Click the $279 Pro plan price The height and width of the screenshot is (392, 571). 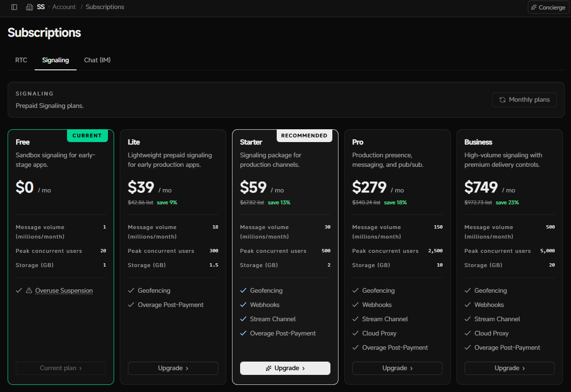coord(369,188)
